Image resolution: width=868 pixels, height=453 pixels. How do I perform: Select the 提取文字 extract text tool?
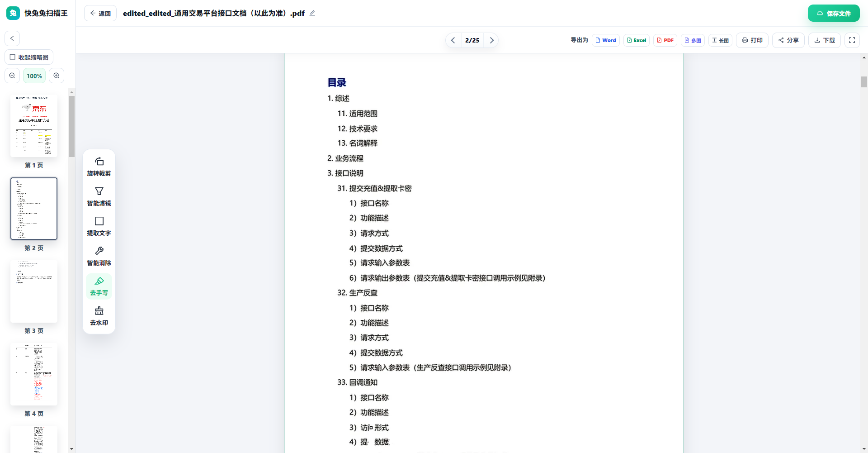99,226
